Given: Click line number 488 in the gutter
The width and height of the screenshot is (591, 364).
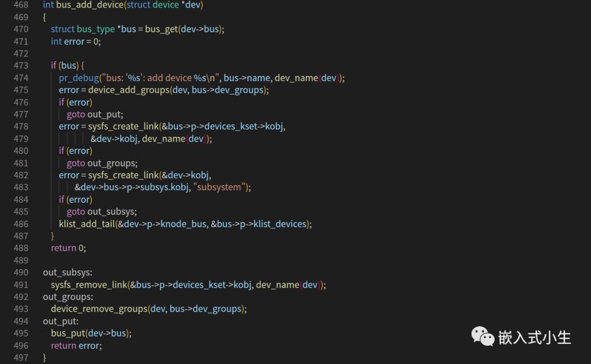Looking at the screenshot, I should click(21, 248).
